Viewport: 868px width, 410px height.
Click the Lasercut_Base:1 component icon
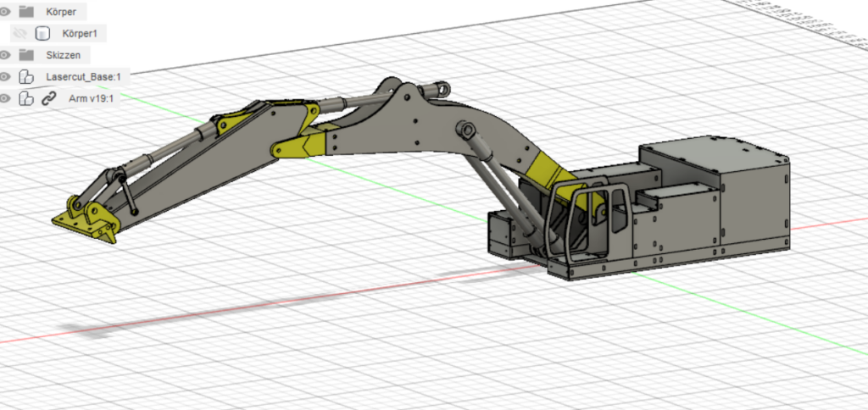pos(26,77)
